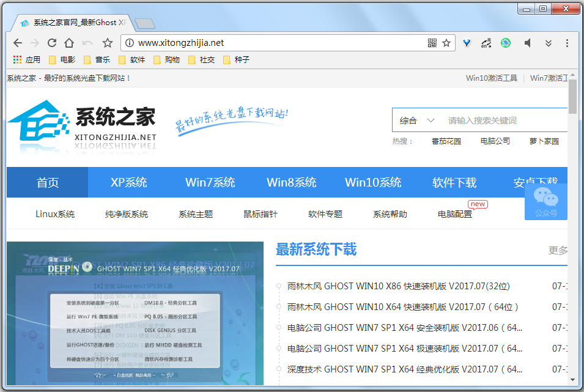The width and height of the screenshot is (584, 392).
Task: Click the scrollbar up arrow
Action: click(x=572, y=74)
